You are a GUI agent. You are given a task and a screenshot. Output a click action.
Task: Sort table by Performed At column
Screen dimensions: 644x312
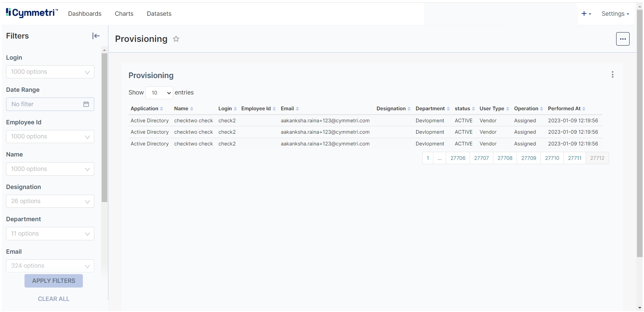[x=567, y=109]
